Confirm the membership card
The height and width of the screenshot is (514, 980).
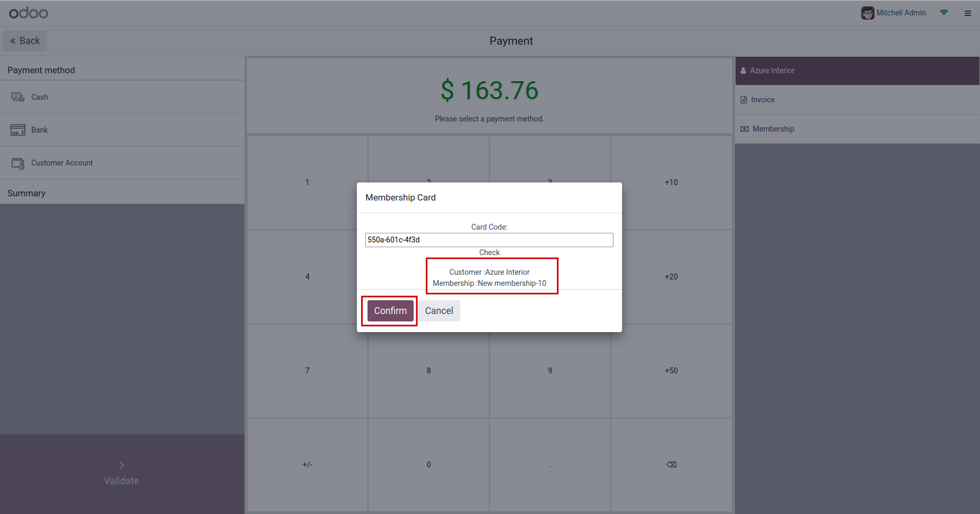click(390, 311)
